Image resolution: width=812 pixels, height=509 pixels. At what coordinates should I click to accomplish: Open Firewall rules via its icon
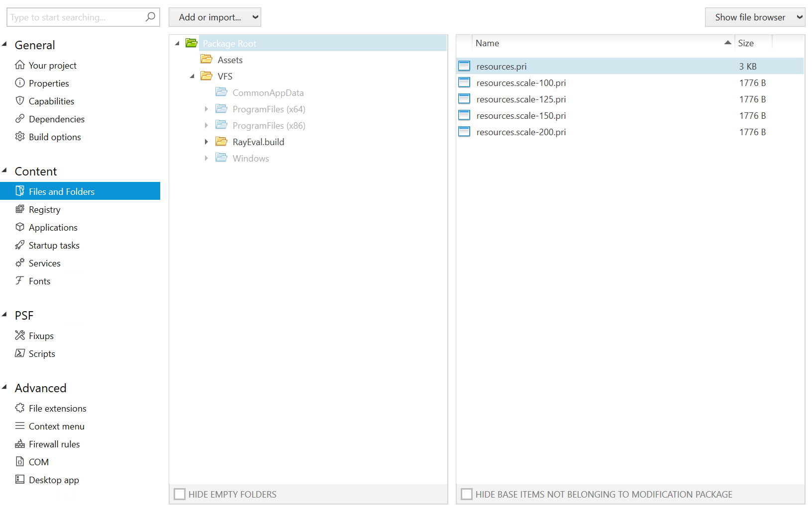(20, 444)
